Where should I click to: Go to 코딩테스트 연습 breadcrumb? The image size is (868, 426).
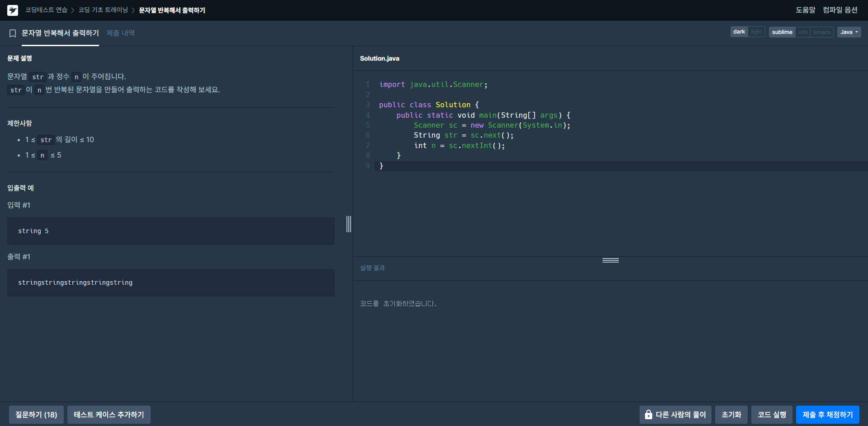tap(46, 10)
